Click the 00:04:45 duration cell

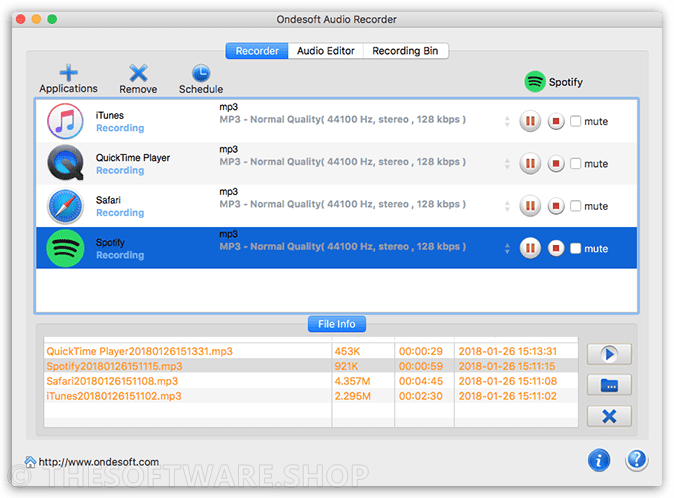(x=420, y=381)
